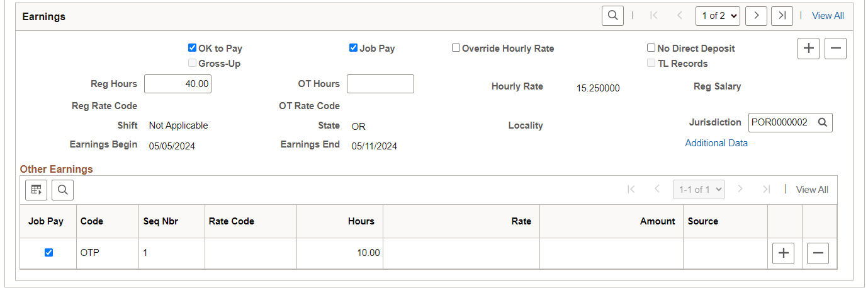
Task: Delete the OTP earnings row
Action: [818, 253]
